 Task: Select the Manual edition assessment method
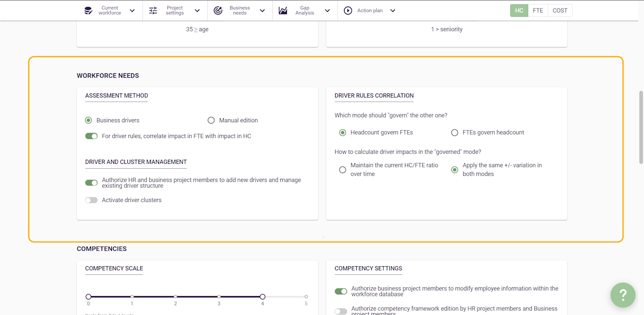(x=211, y=121)
